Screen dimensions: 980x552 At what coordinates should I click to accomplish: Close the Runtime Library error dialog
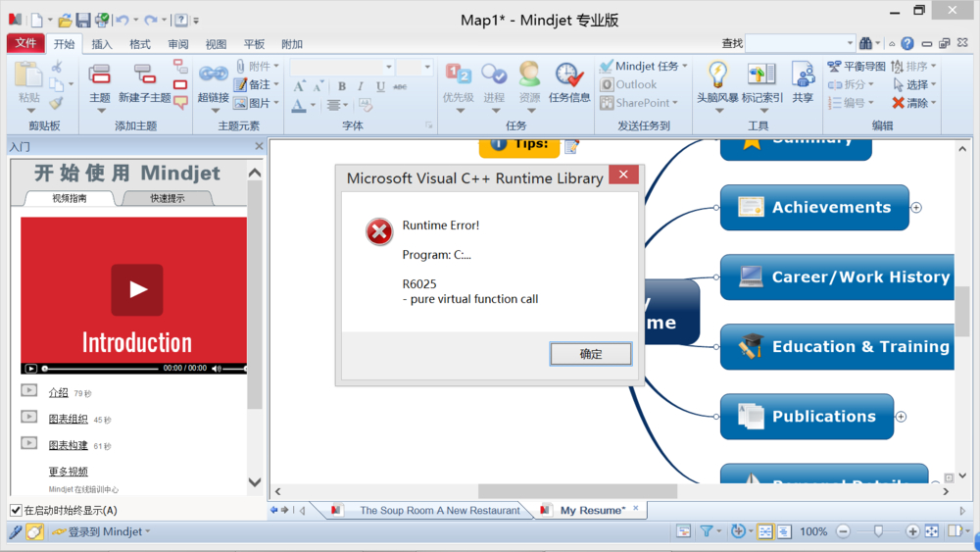623,175
